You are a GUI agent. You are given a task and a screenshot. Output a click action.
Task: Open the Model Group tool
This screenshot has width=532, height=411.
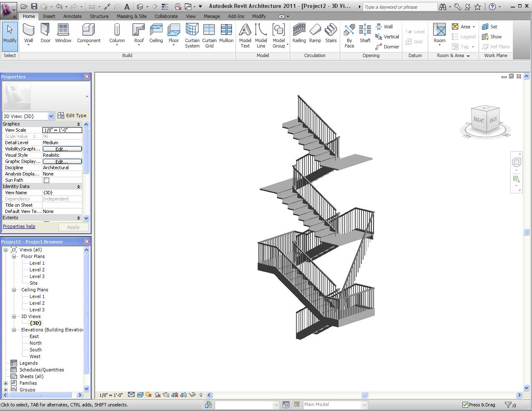279,36
